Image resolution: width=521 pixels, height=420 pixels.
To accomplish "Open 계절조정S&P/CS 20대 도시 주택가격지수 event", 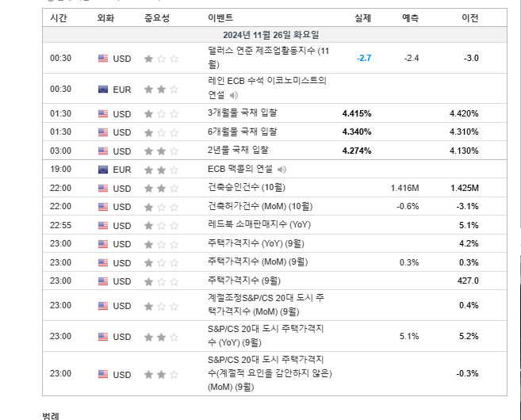I will 266,305.
